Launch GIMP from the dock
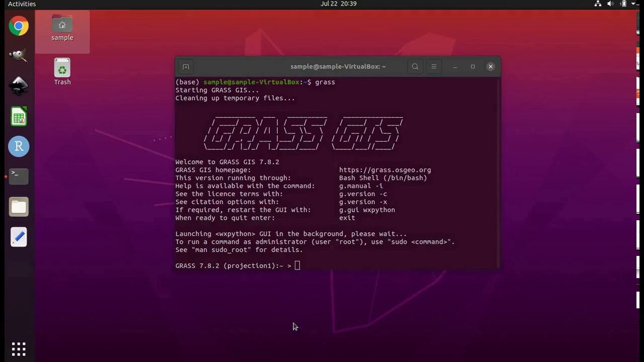The image size is (644, 362). pos(19,56)
